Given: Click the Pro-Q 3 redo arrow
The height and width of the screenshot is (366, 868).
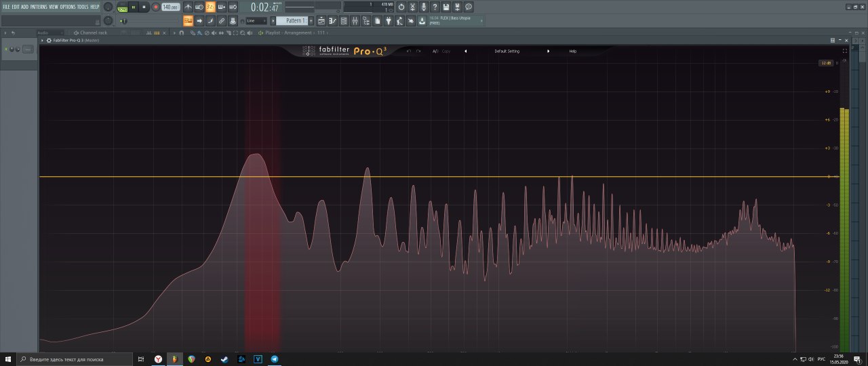Looking at the screenshot, I should click(418, 52).
